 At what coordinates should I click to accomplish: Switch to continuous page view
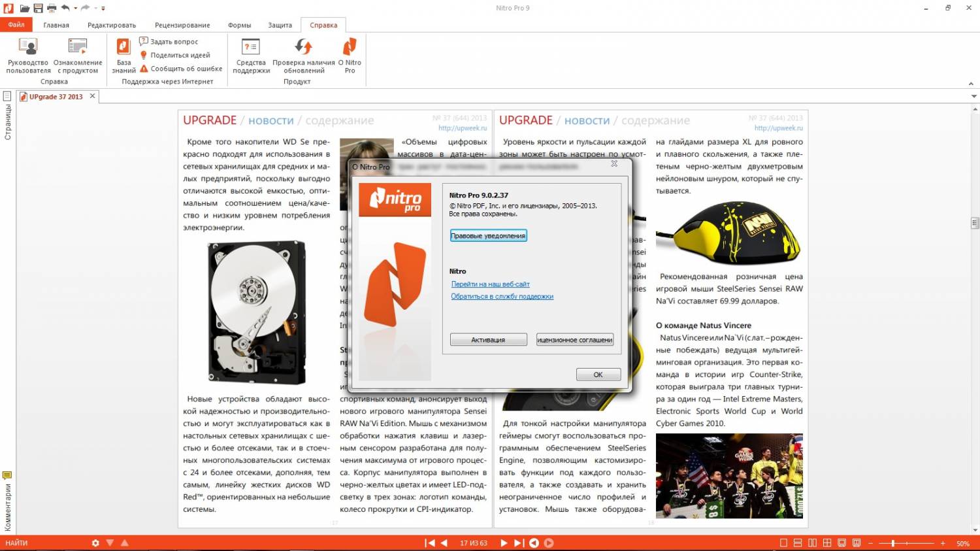[798, 543]
